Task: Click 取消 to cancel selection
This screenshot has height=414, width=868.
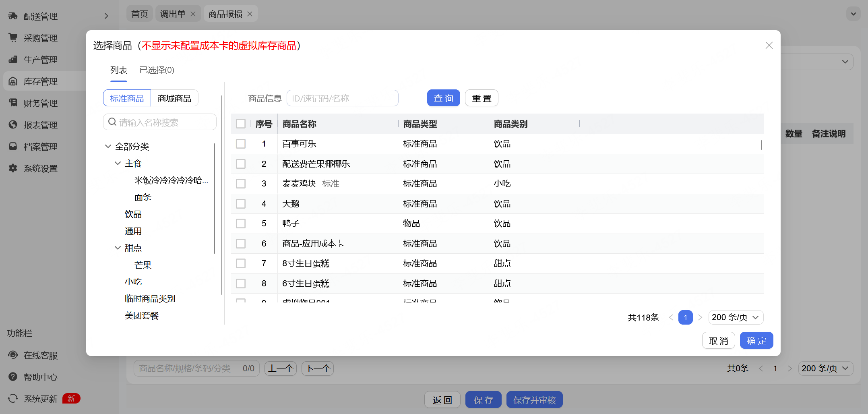Action: tap(718, 341)
